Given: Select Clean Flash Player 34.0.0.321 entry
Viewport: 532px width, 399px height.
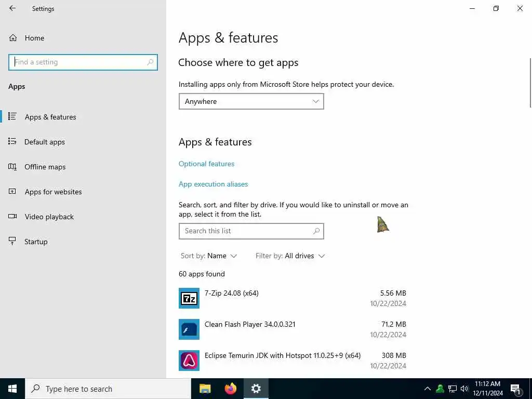Looking at the screenshot, I should 292,329.
